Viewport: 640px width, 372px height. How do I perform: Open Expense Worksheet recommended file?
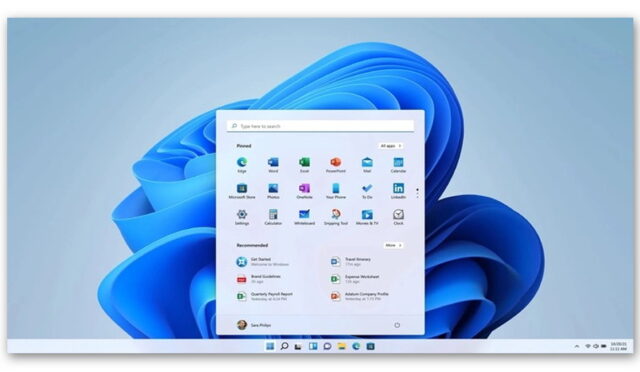coord(355,279)
